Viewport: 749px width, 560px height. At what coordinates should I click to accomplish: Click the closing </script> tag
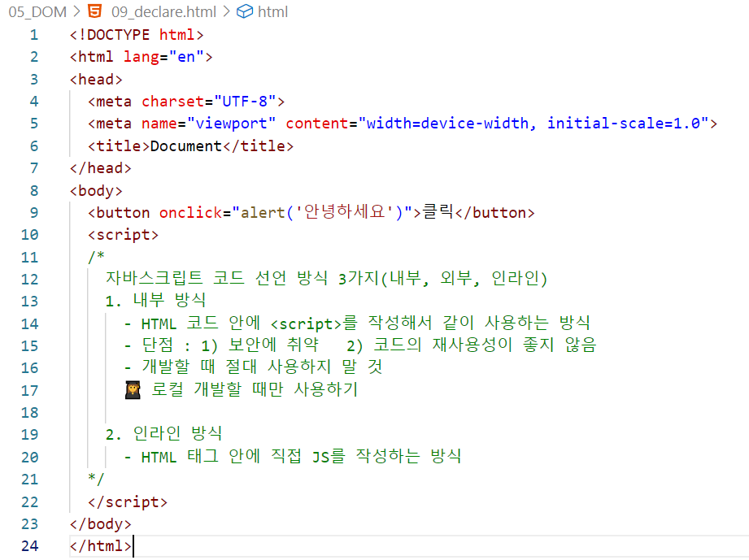pyautogui.click(x=128, y=501)
